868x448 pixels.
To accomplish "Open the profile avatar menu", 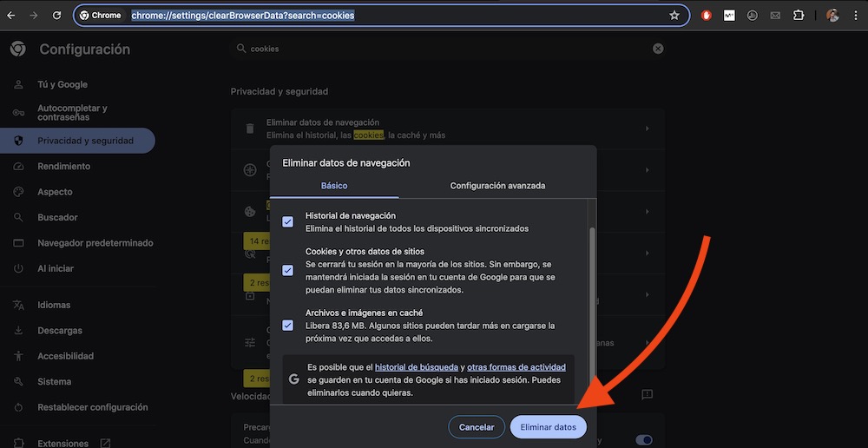I will (832, 16).
